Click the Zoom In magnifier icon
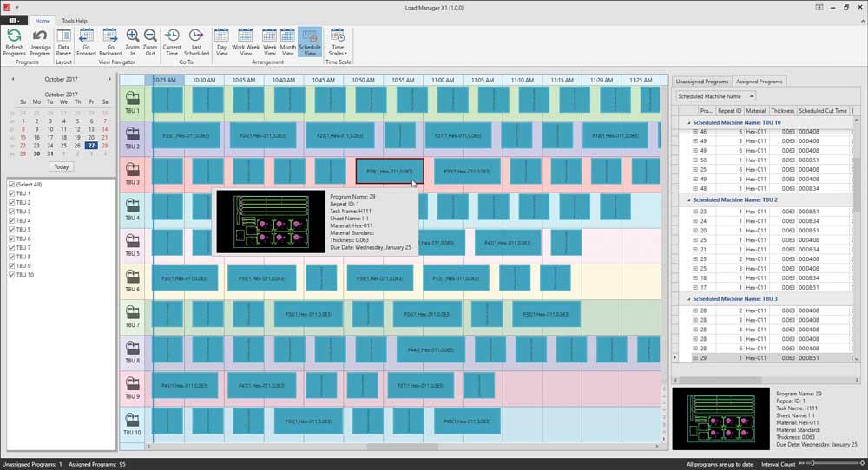The width and height of the screenshot is (868, 470). pyautogui.click(x=132, y=36)
